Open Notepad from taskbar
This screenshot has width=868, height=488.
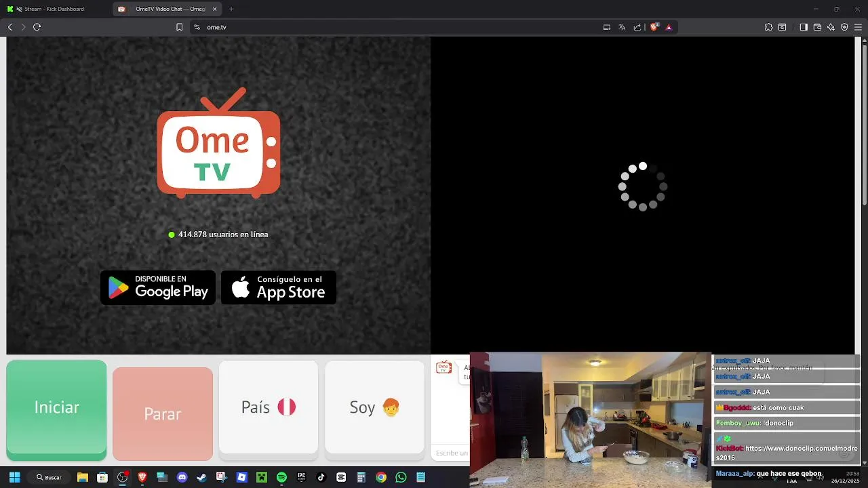coord(421,477)
